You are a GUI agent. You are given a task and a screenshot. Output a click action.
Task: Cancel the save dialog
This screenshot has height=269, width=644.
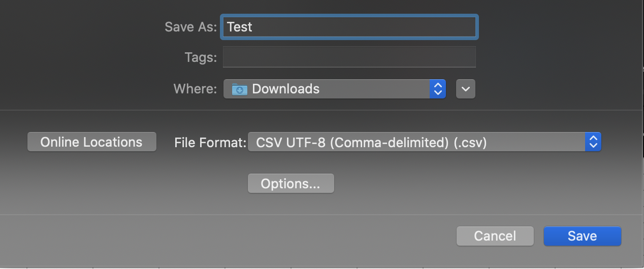click(495, 236)
